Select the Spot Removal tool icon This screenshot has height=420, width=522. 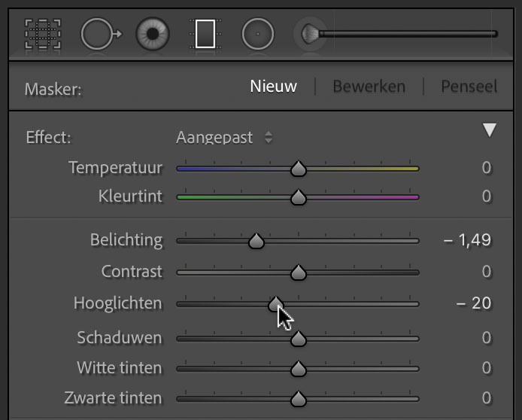[x=102, y=34]
